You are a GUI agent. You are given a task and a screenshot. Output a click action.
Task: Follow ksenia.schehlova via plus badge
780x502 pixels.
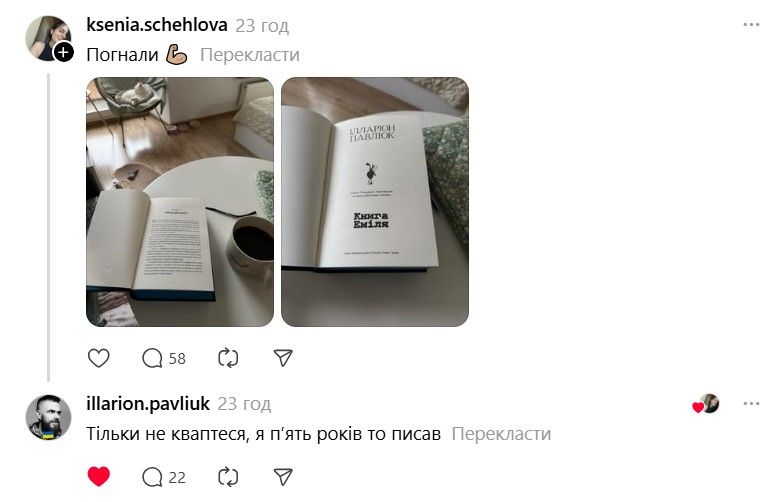click(x=63, y=52)
